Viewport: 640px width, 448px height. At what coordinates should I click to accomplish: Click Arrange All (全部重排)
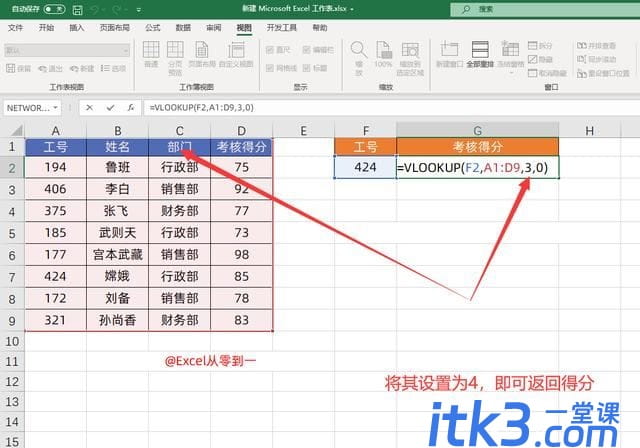click(480, 55)
